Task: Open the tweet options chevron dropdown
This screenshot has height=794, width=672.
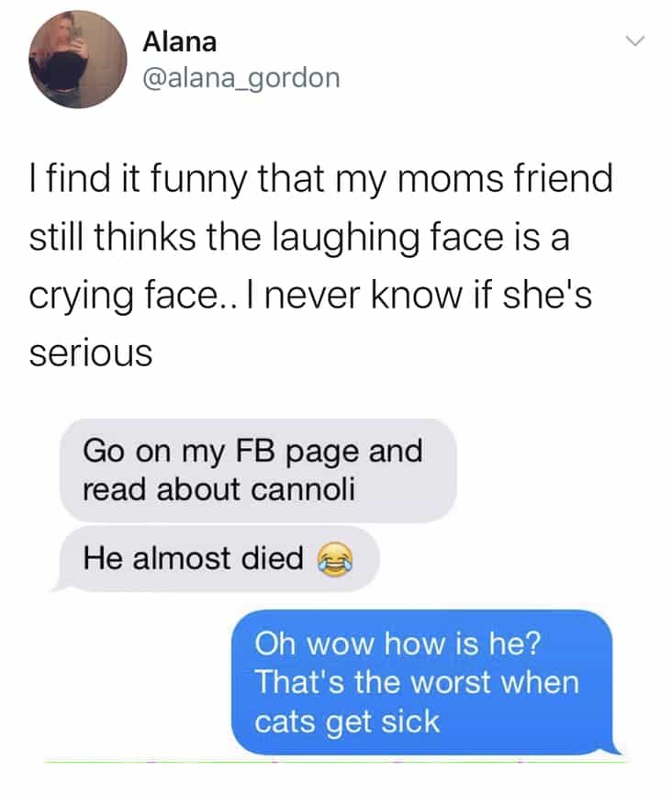Action: pos(634,41)
